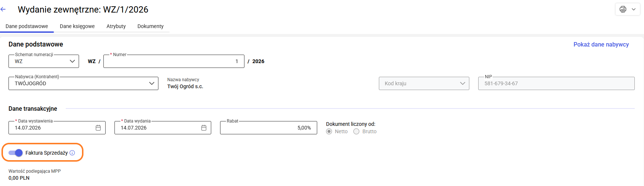Open the Kod kraju dropdown

(x=424, y=83)
